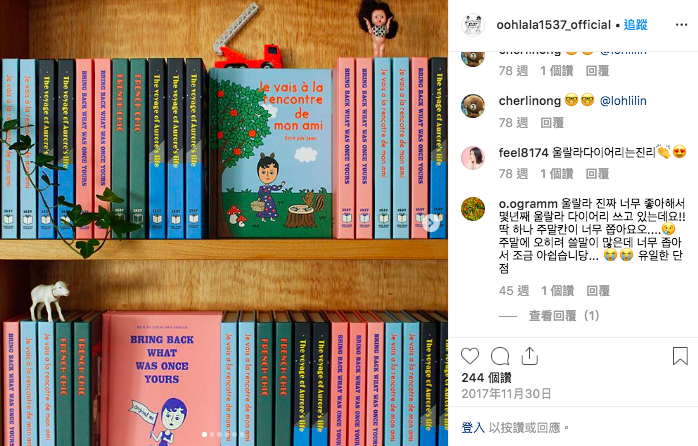The width and height of the screenshot is (698, 446).
Task: Open oohlala1537_official profile avatar
Action: pos(473,25)
